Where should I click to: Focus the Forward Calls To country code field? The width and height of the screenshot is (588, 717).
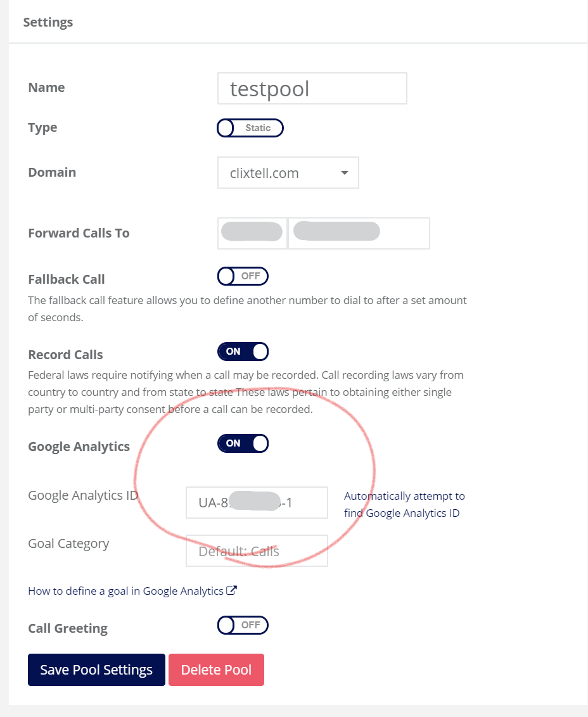click(252, 233)
